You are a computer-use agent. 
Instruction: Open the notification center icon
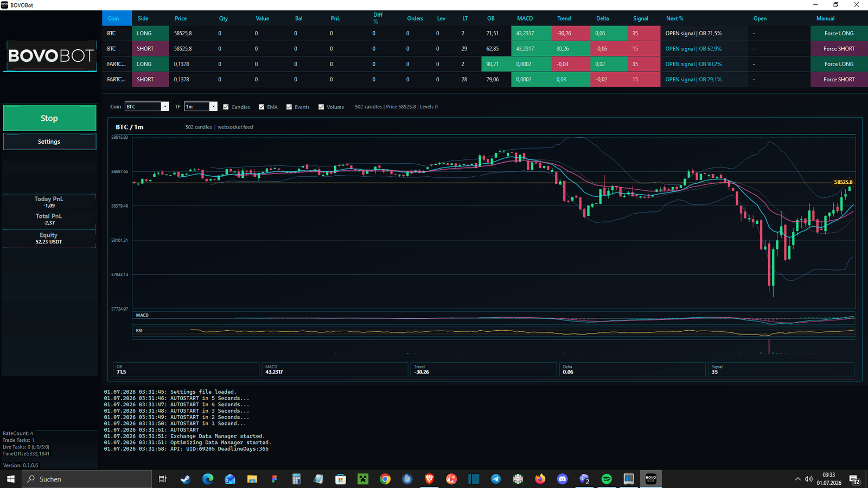(x=854, y=479)
